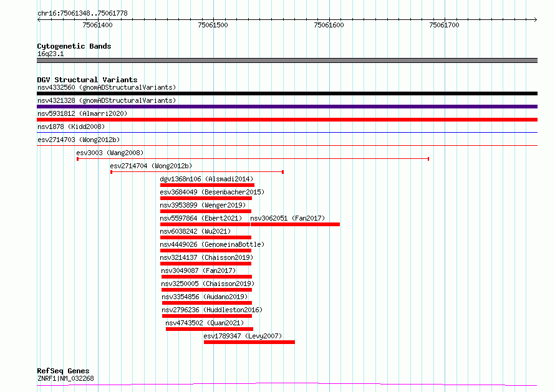The image size is (555, 392).
Task: Open nsv5597864 (Ebert2021) variant
Action: [x=201, y=218]
